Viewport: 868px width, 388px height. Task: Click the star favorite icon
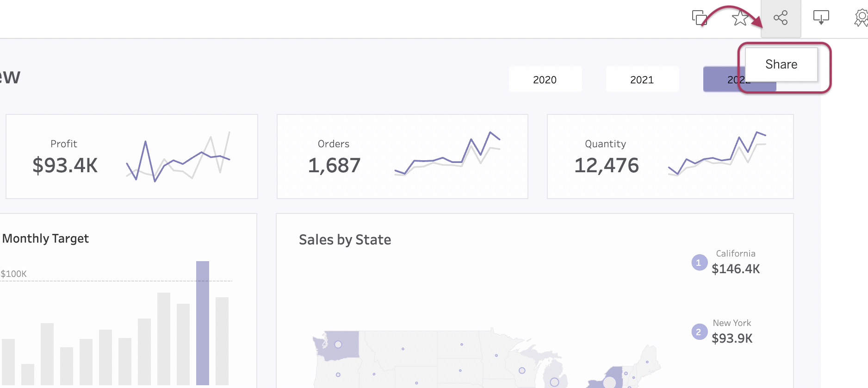point(740,18)
